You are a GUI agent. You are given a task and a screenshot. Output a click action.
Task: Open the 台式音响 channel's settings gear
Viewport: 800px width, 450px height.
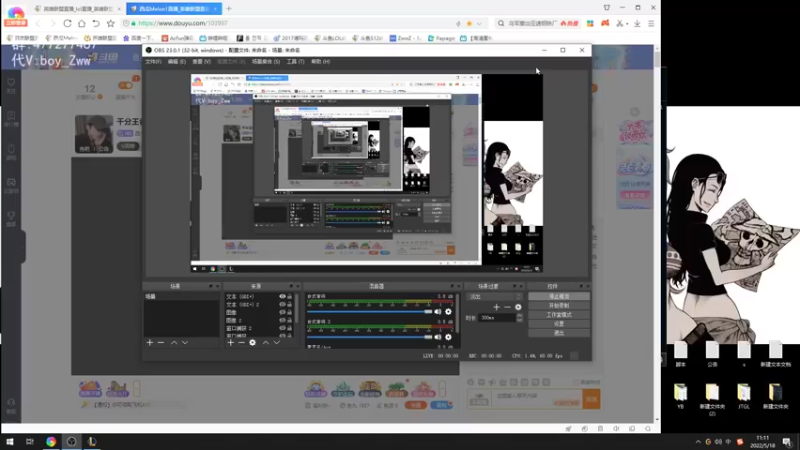point(448,311)
